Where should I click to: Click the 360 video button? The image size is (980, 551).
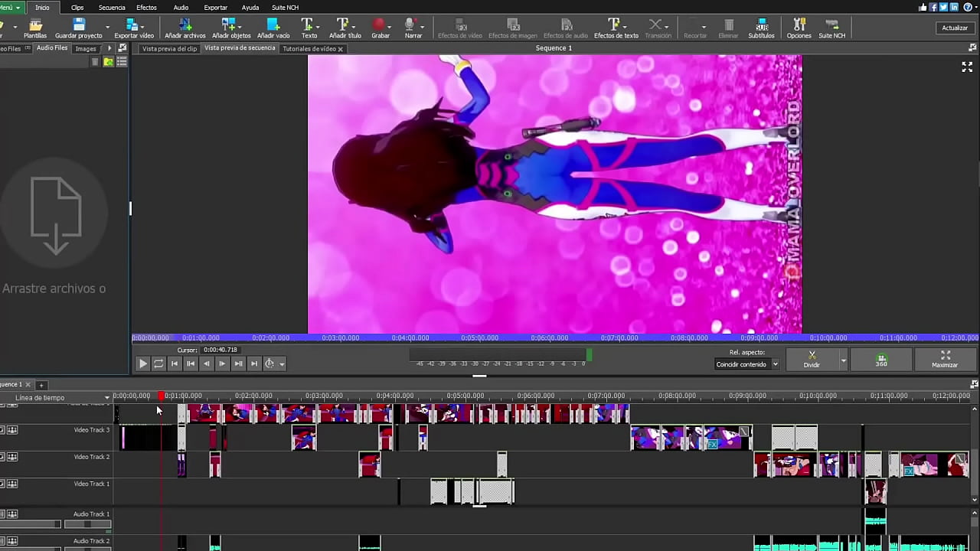click(881, 359)
